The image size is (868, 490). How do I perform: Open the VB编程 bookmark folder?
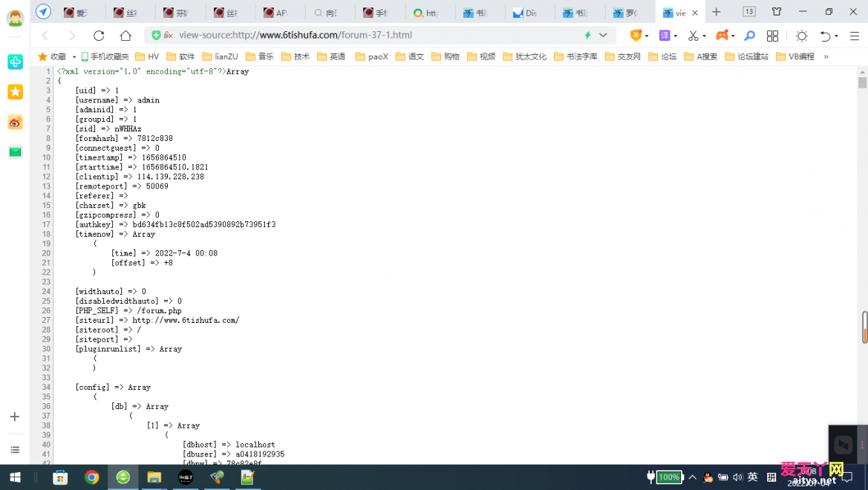(x=795, y=56)
